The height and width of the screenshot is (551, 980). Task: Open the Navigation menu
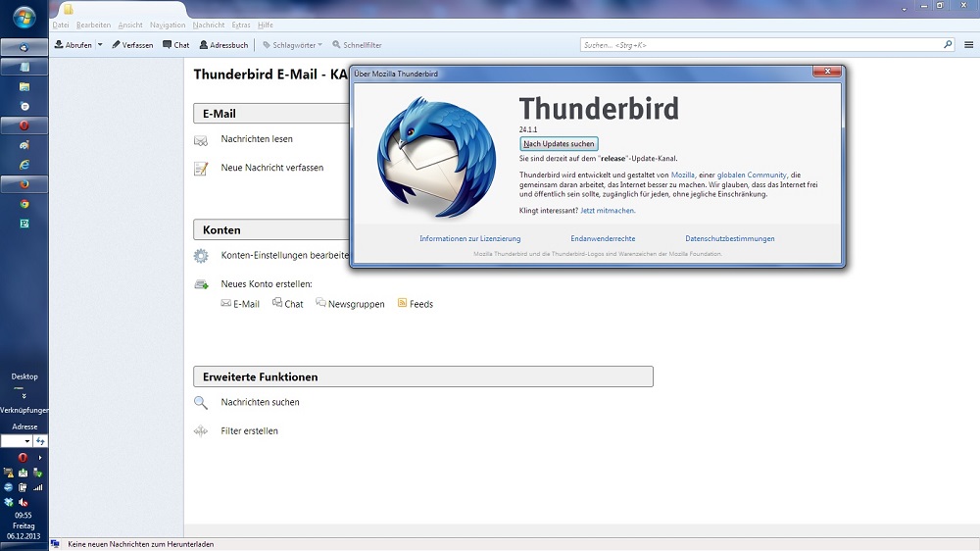pos(168,25)
